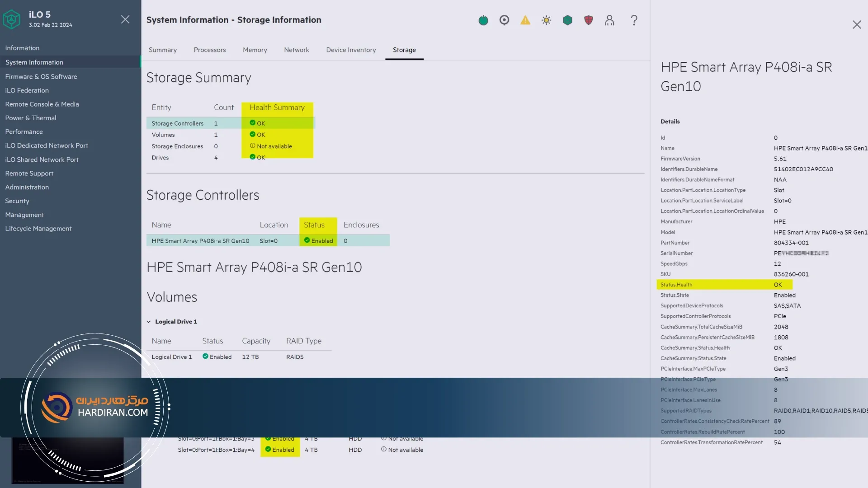Click the red security shield icon
Viewport: 868px width, 488px height.
click(588, 20)
